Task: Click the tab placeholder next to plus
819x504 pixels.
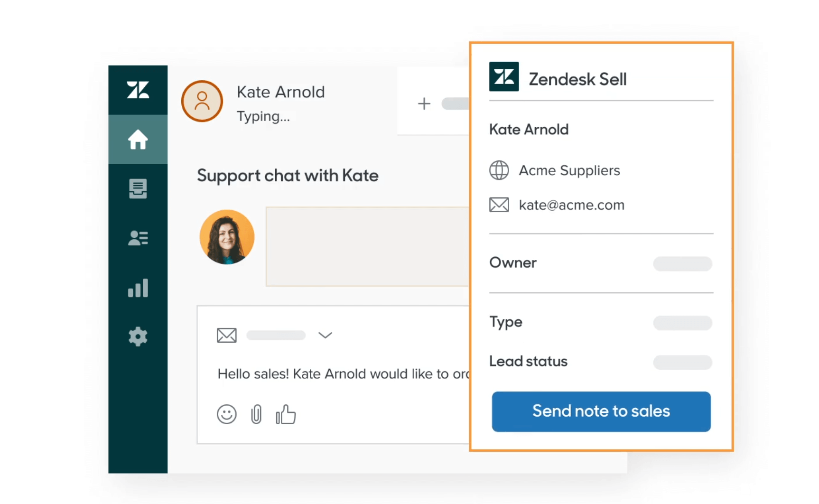Action: (x=456, y=103)
